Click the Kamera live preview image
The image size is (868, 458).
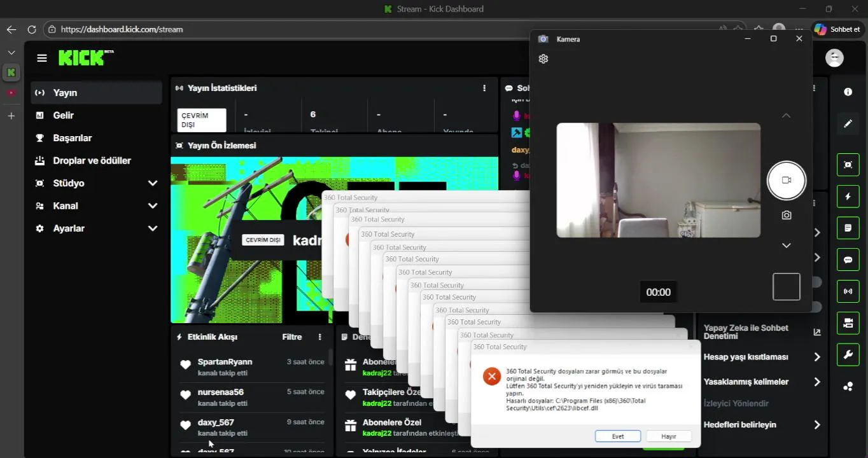(659, 181)
